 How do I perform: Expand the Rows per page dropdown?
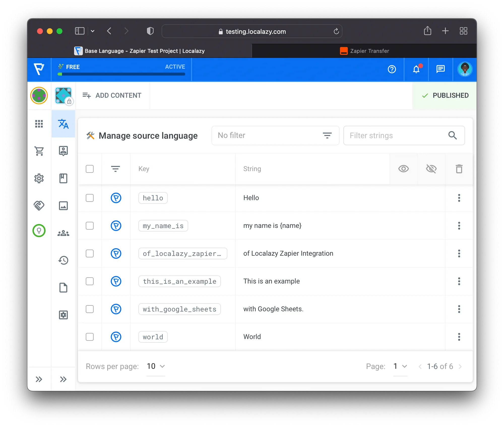tap(156, 366)
